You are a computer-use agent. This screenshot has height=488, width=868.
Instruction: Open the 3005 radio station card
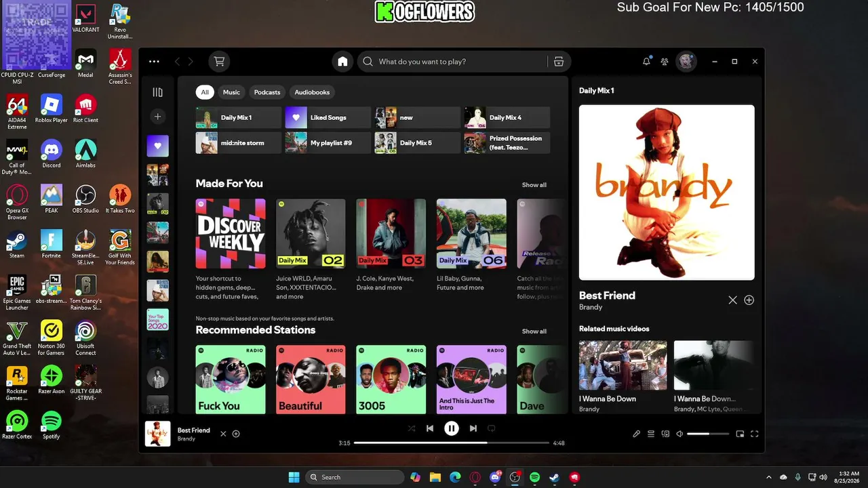(391, 380)
